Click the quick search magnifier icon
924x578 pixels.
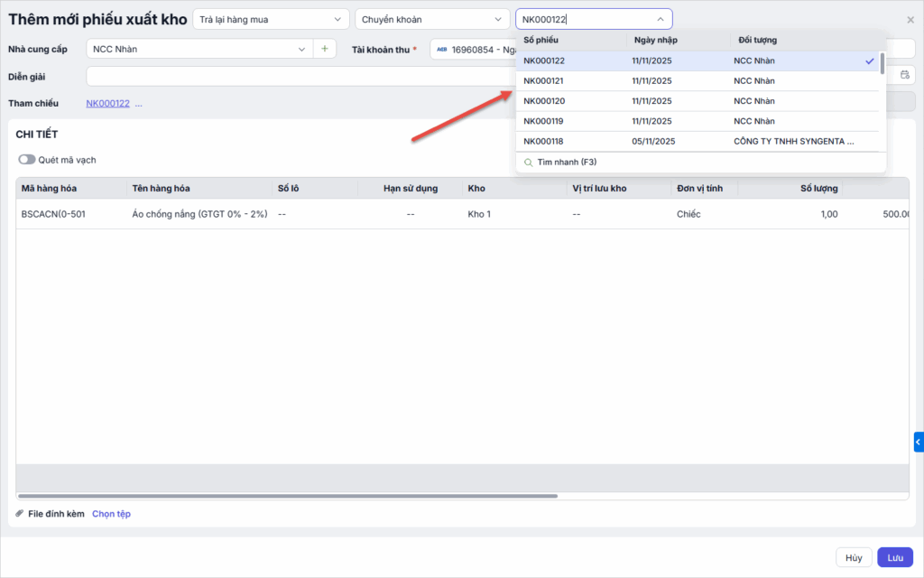pos(528,163)
